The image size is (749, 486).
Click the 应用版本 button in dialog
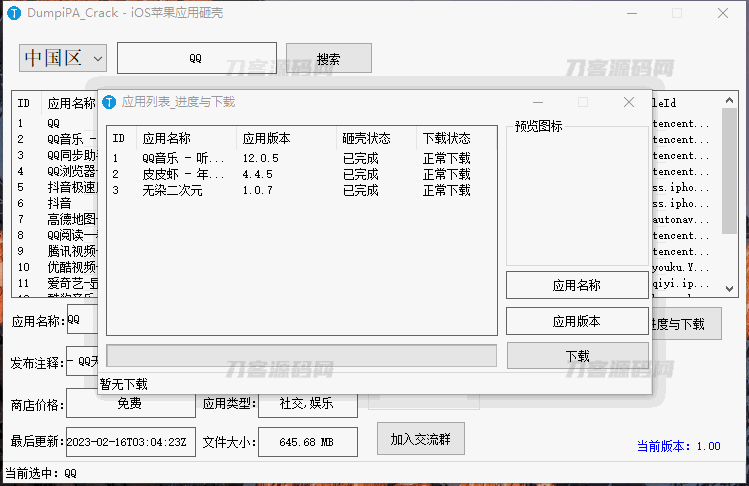tap(577, 321)
